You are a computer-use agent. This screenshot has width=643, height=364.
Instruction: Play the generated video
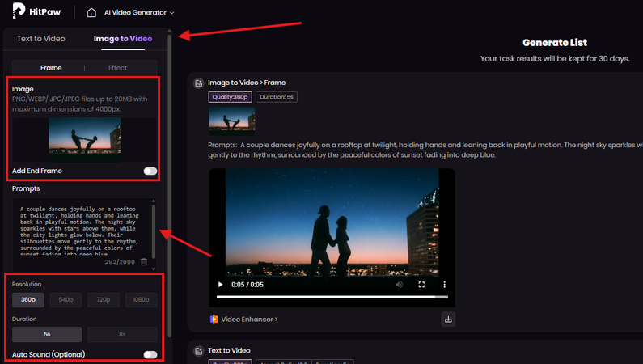click(x=220, y=285)
